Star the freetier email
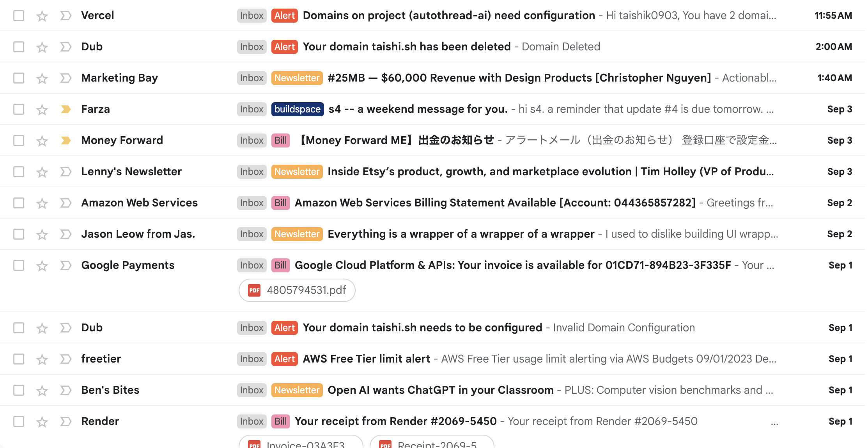The width and height of the screenshot is (868, 448). (x=42, y=359)
